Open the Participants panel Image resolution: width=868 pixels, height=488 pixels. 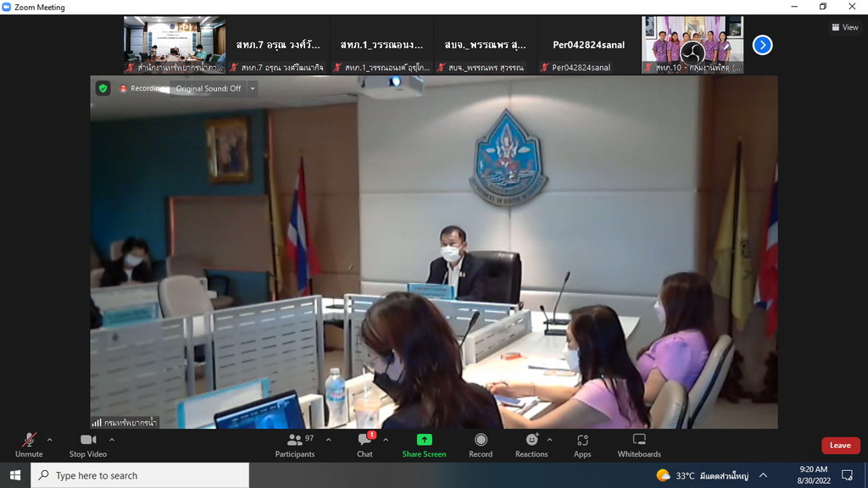pyautogui.click(x=295, y=446)
